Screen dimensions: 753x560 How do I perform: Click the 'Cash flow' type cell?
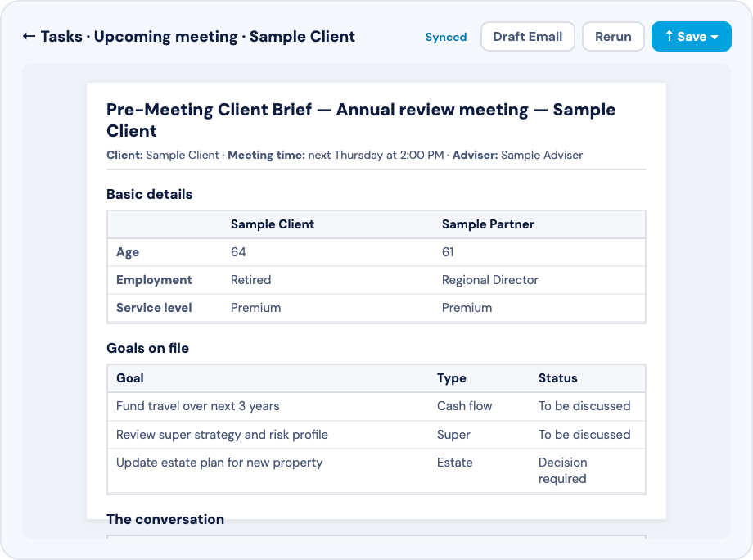click(464, 406)
